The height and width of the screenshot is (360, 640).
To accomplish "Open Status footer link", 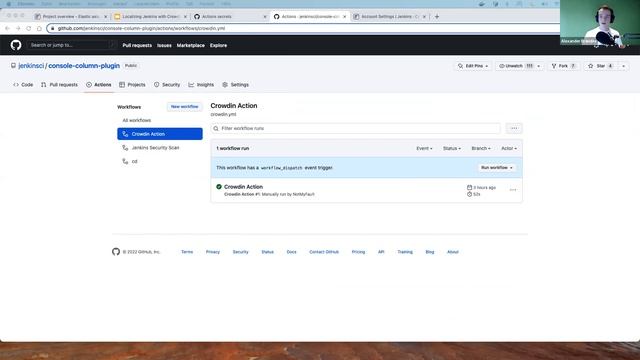I will point(267,252).
